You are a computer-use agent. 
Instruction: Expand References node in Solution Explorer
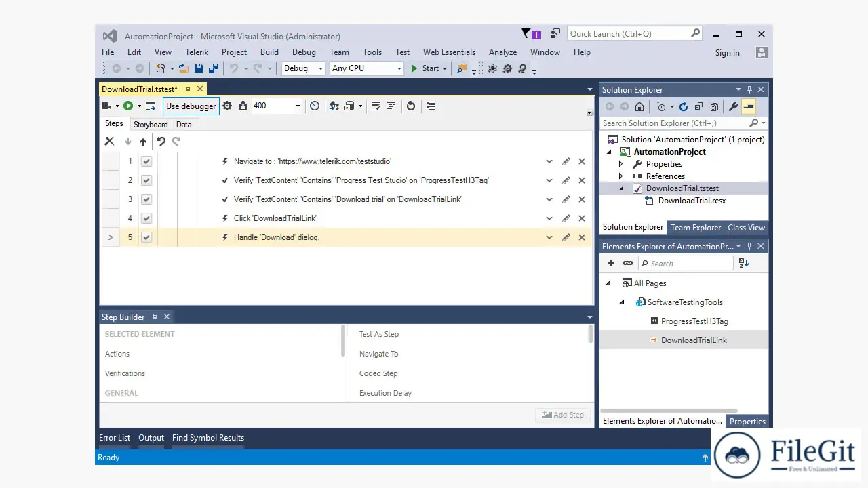(620, 176)
